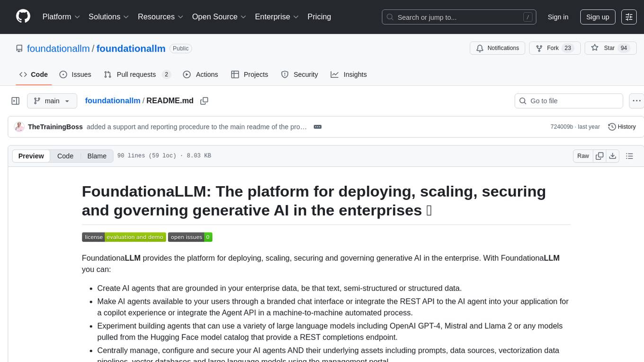Open commit 724009b

[562, 127]
